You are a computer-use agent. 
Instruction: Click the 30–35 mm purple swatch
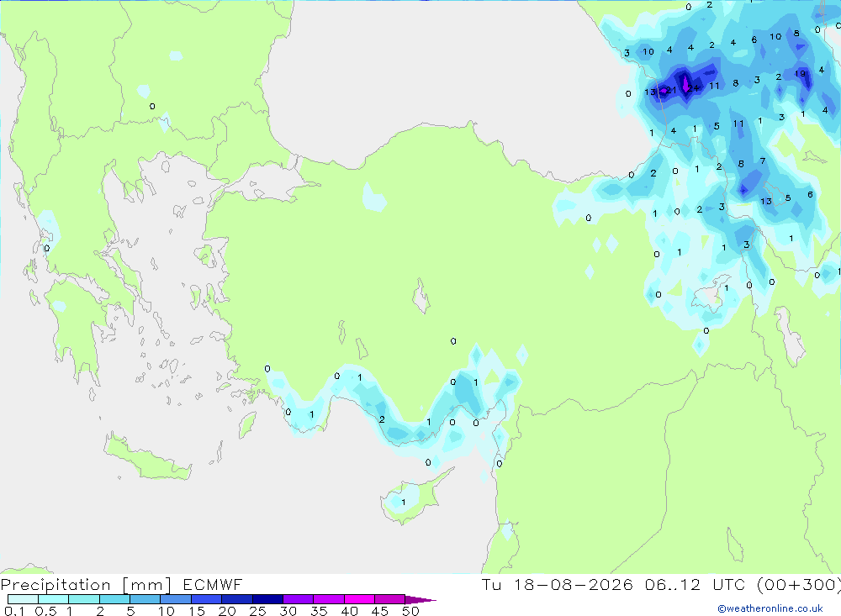(299, 599)
